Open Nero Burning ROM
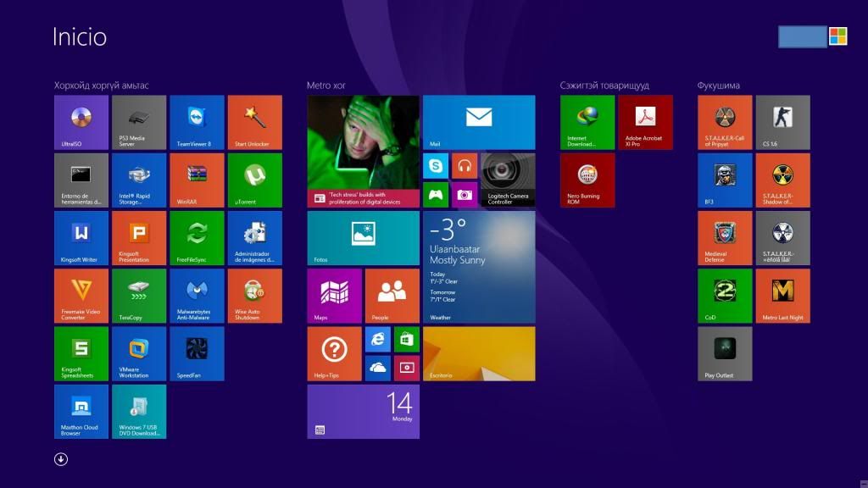Image resolution: width=868 pixels, height=488 pixels. point(587,180)
